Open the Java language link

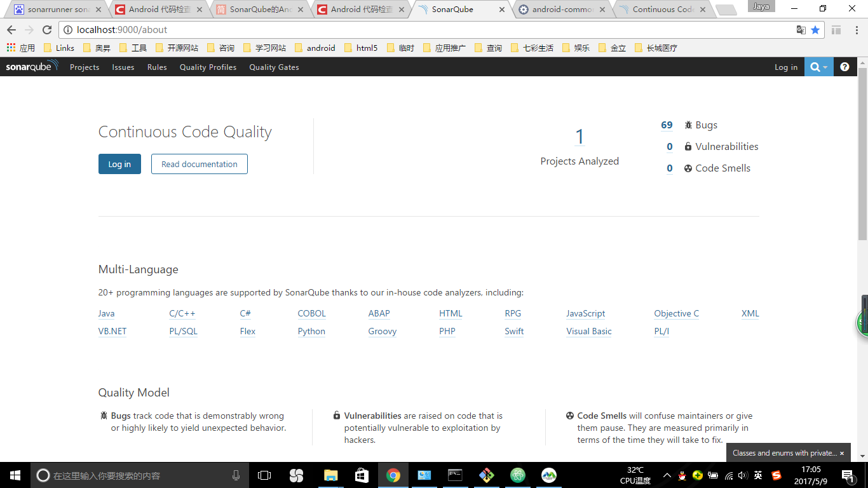[x=106, y=313]
